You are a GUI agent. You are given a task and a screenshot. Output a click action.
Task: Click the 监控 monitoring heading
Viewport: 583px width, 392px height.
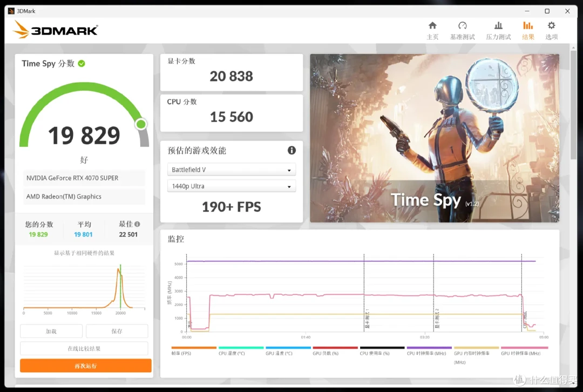176,239
